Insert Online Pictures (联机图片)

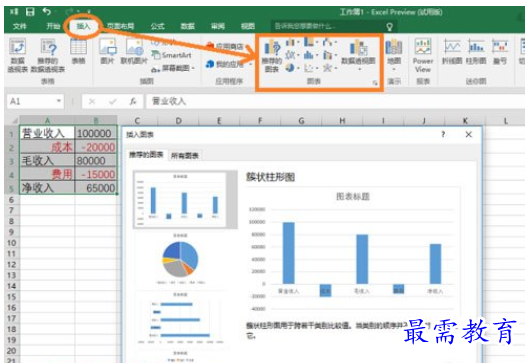(135, 51)
